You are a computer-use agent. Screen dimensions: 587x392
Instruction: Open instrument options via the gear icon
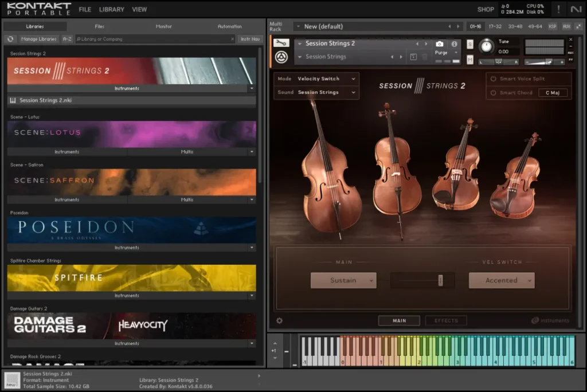(x=279, y=321)
